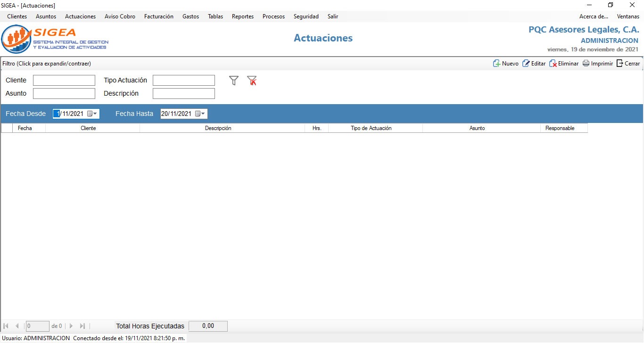Collapse the Filtro panel header
This screenshot has width=644, height=343.
[x=47, y=64]
